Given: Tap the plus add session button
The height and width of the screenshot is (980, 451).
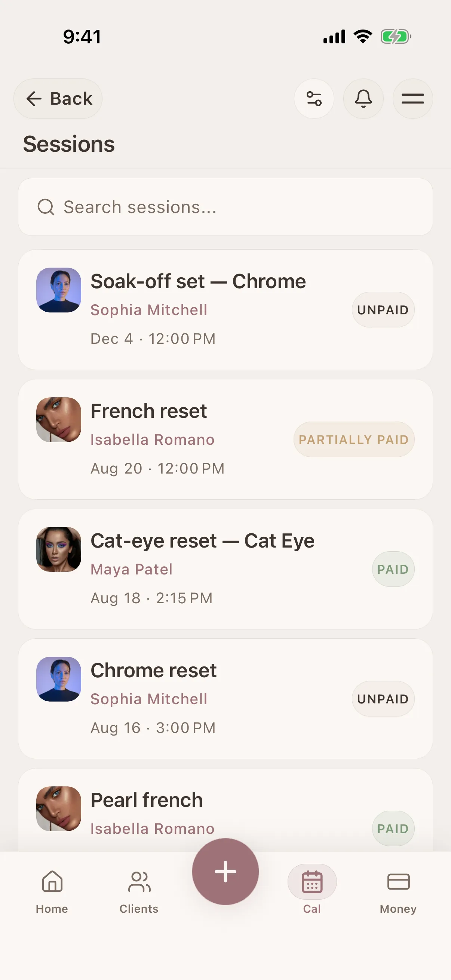Looking at the screenshot, I should click(x=225, y=871).
